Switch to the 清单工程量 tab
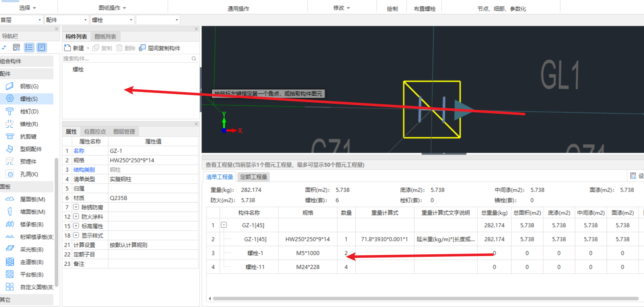This screenshot has width=644, height=307. 220,177
